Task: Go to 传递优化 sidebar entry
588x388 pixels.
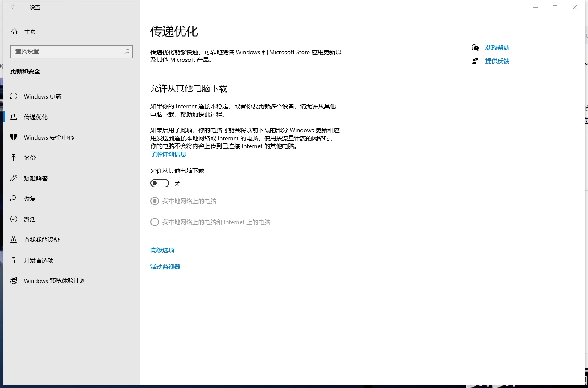Action: click(72, 117)
